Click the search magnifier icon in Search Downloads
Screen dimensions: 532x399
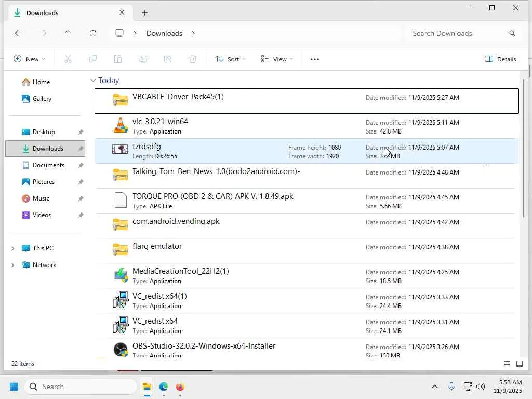pyautogui.click(x=512, y=33)
